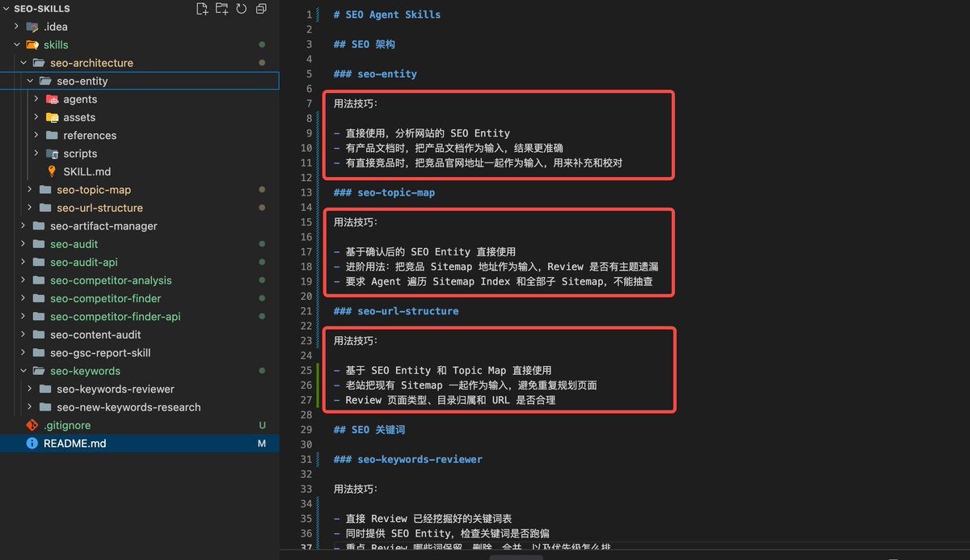
Task: Click the '### seo-topic-map' heading in editor
Action: [385, 192]
